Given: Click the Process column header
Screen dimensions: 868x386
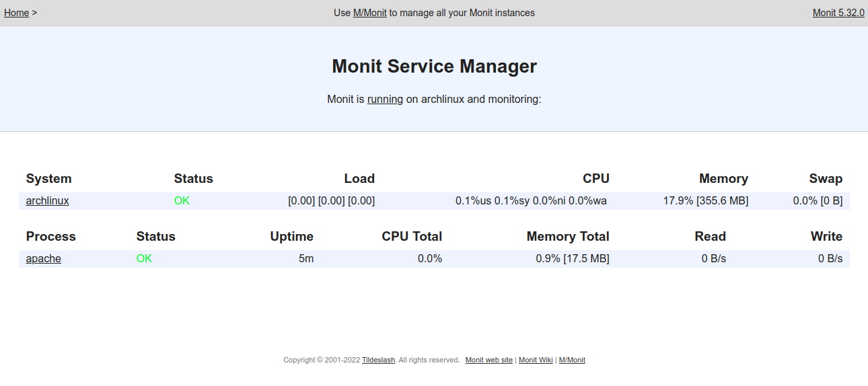Looking at the screenshot, I should tap(51, 236).
